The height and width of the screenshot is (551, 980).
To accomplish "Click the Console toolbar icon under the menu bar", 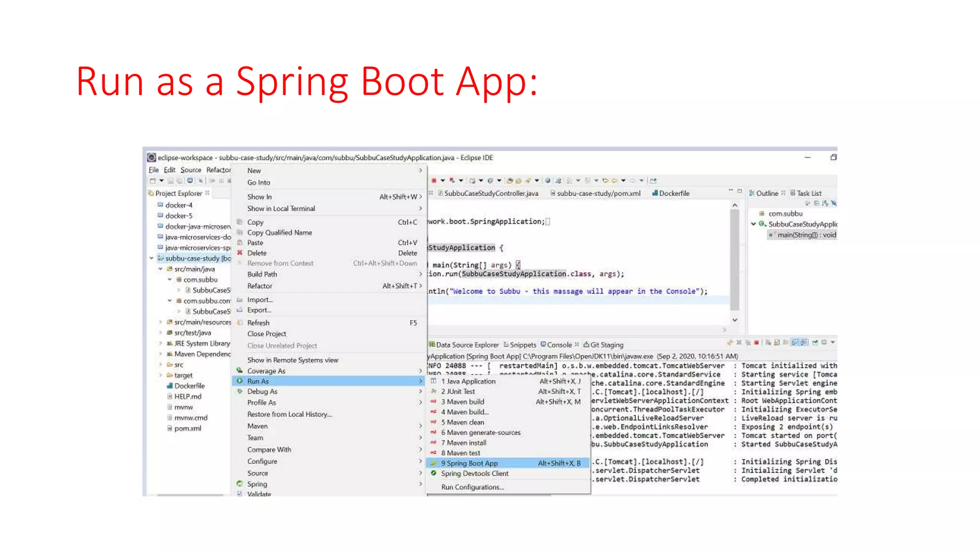I will tap(190, 181).
